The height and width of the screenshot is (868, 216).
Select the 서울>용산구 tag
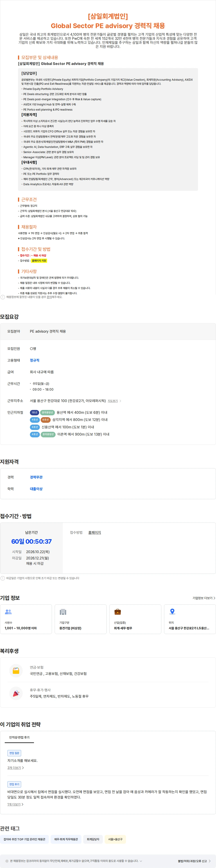click(115, 839)
